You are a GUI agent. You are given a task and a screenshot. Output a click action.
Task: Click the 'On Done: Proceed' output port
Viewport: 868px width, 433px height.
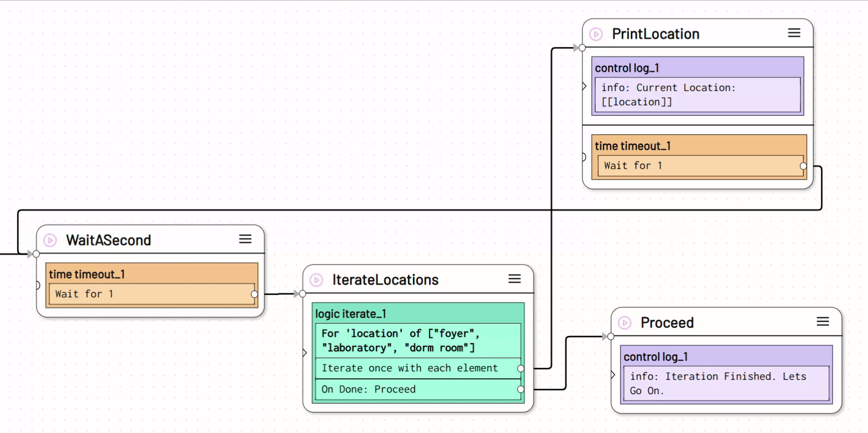click(x=521, y=390)
